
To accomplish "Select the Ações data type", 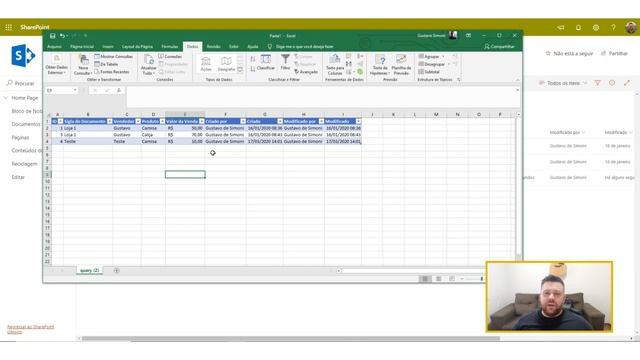I will click(x=206, y=64).
